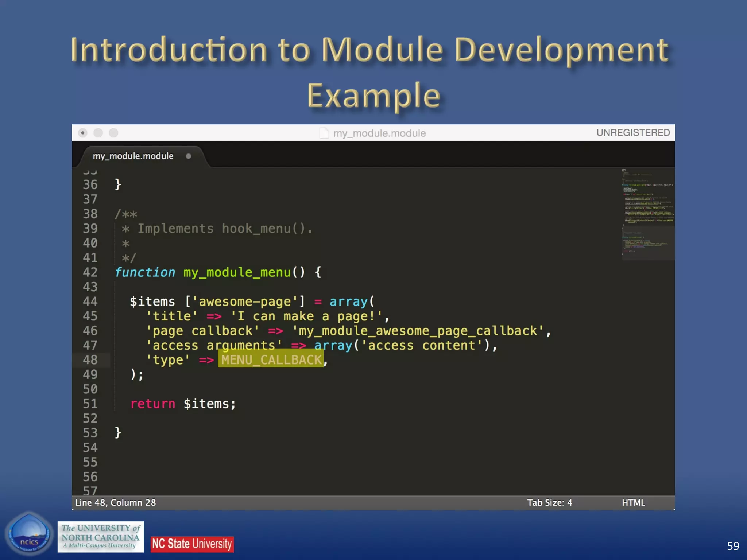
Task: Click the highlighted MENU_CALLBACK text
Action: pos(271,360)
